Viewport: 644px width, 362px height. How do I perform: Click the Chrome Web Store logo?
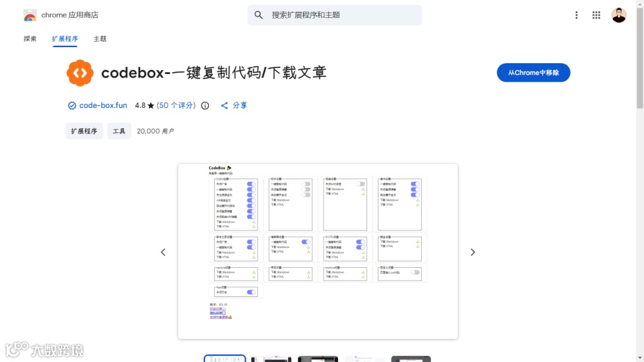click(x=30, y=15)
